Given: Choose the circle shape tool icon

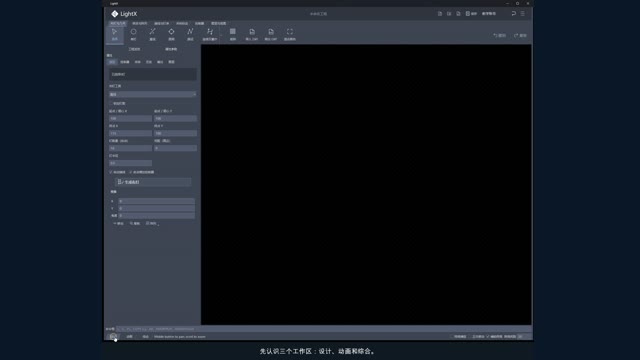Looking at the screenshot, I should pyautogui.click(x=133, y=32).
